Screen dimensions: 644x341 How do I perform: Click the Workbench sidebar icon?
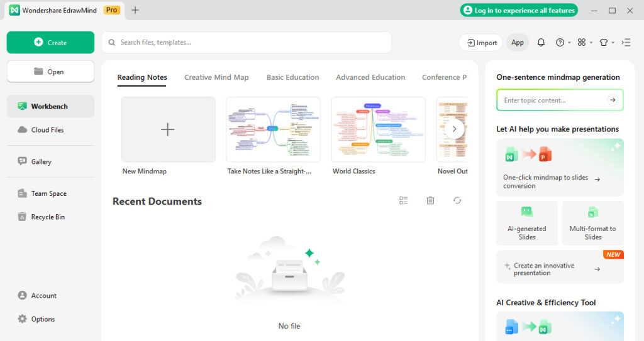point(22,106)
